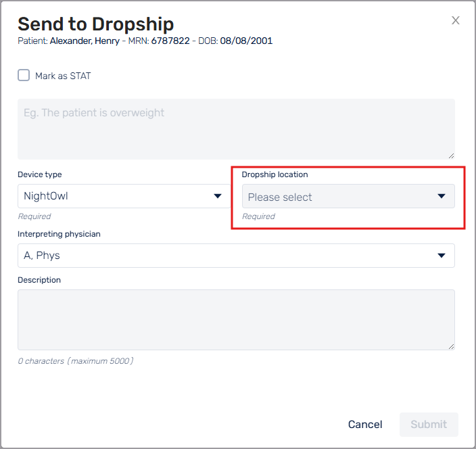
Task: Click the '0 characters (maximum 5000)' counter
Action: (x=75, y=361)
